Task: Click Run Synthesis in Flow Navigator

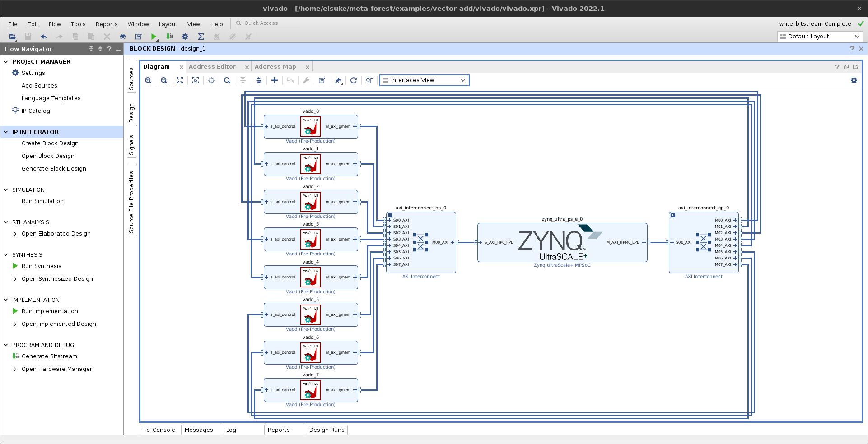Action: pyautogui.click(x=42, y=266)
